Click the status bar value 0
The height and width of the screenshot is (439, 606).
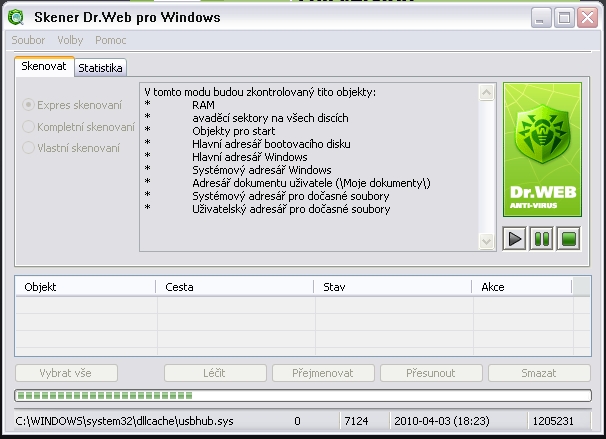tap(297, 421)
